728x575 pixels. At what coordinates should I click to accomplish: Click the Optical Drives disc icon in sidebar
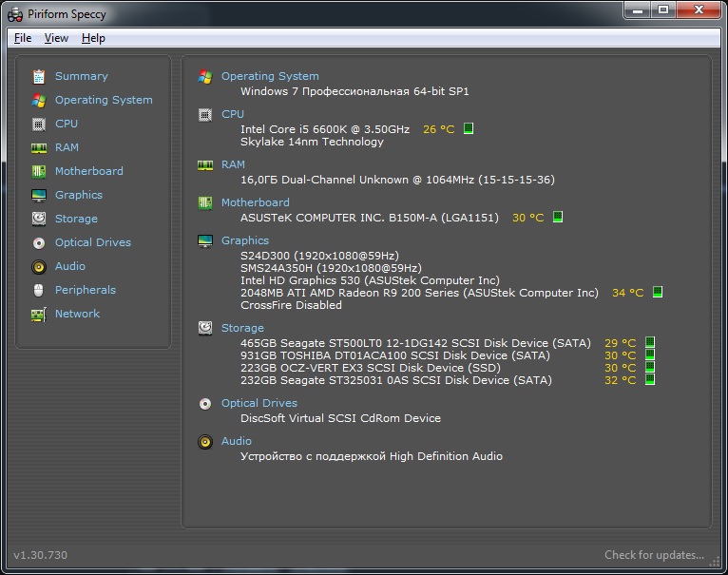point(39,243)
